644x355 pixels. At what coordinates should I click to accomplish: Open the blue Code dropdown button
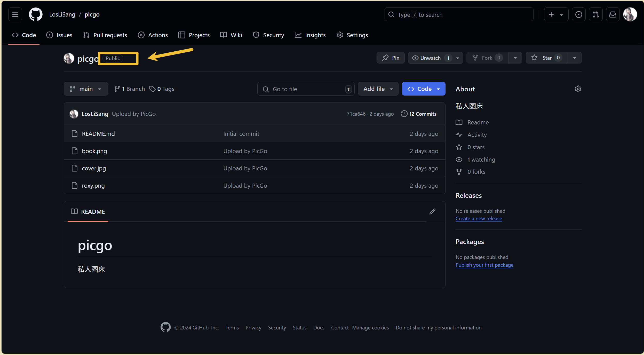pyautogui.click(x=423, y=89)
